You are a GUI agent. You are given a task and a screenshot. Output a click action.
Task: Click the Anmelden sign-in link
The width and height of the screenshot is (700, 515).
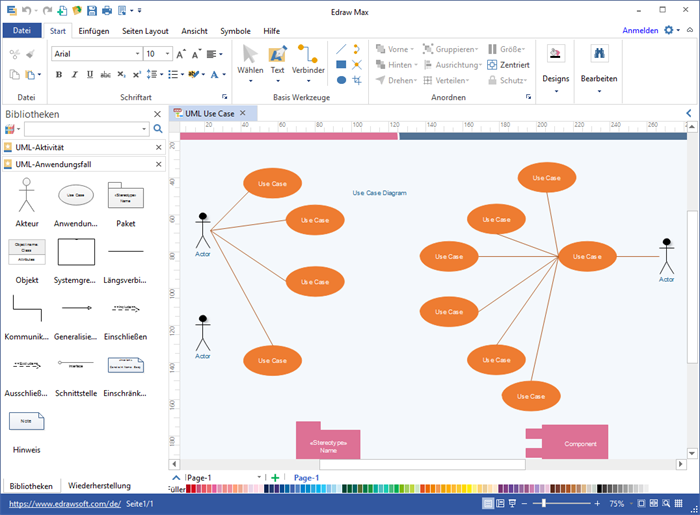640,31
